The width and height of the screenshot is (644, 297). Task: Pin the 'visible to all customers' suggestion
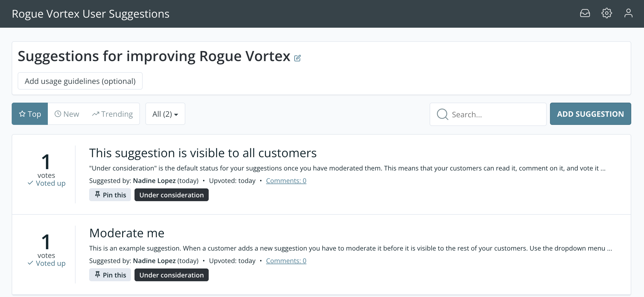coord(110,195)
